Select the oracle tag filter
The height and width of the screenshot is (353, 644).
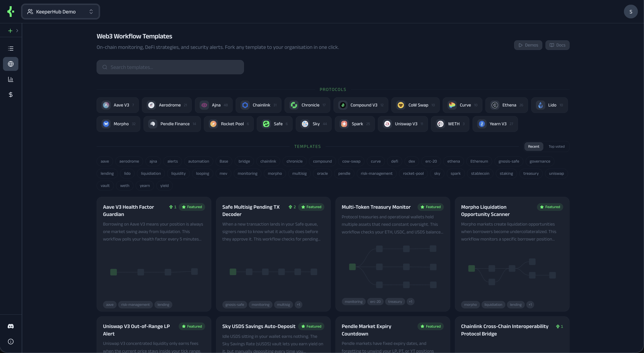322,173
